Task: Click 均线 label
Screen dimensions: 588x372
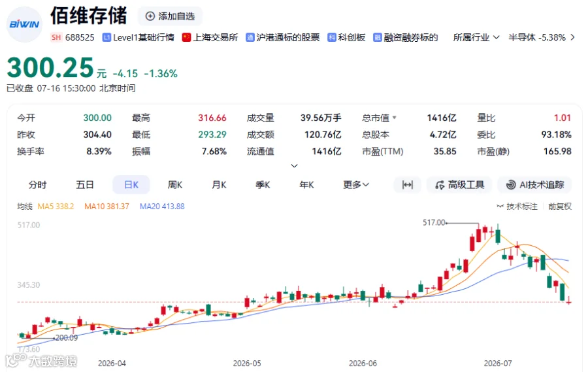Action: click(25, 206)
